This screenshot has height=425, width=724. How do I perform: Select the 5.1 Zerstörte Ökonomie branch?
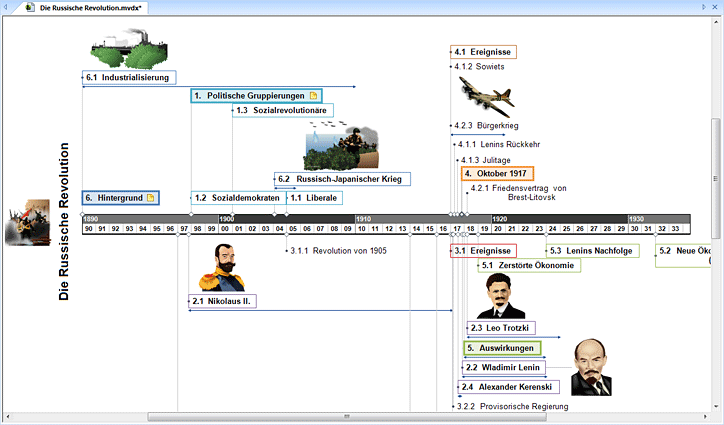click(x=529, y=265)
